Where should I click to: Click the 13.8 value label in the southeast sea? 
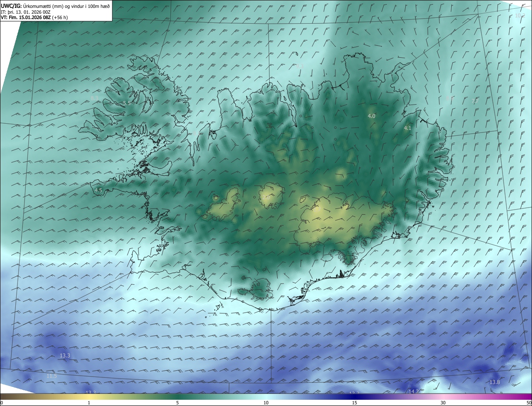495,382
